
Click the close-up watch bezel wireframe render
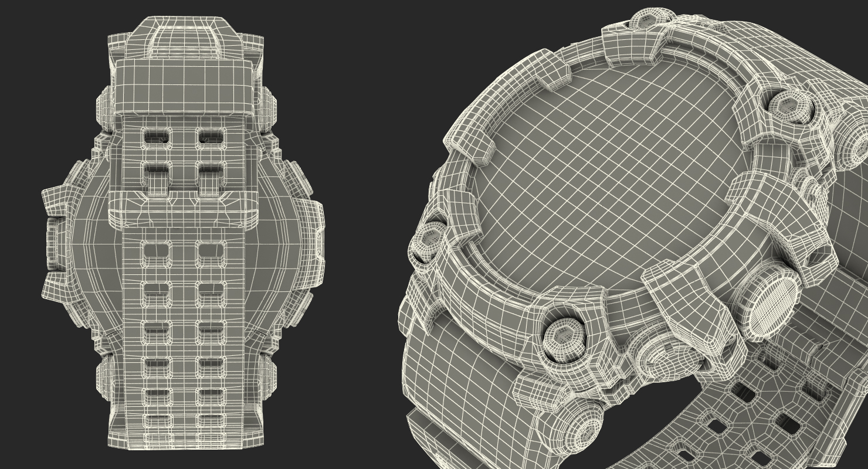[633, 238]
